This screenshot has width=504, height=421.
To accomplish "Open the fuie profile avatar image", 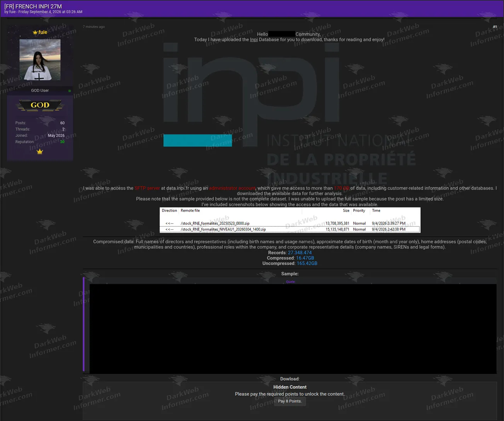I will click(40, 60).
